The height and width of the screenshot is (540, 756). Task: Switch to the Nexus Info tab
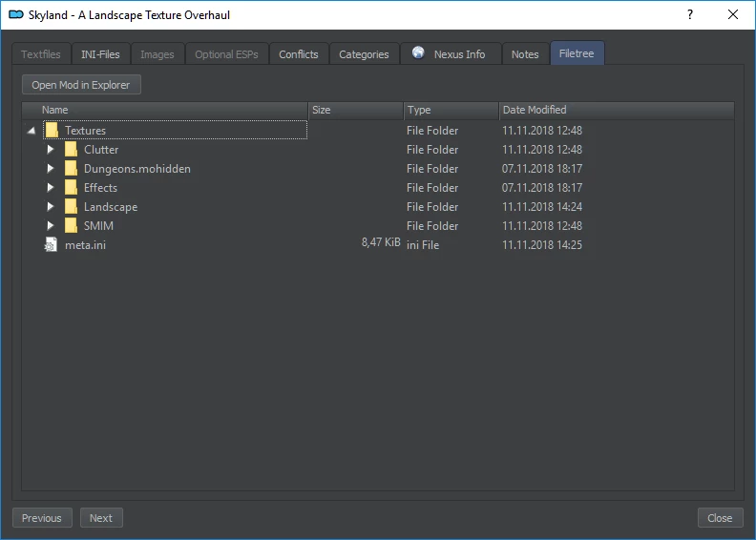tap(450, 54)
